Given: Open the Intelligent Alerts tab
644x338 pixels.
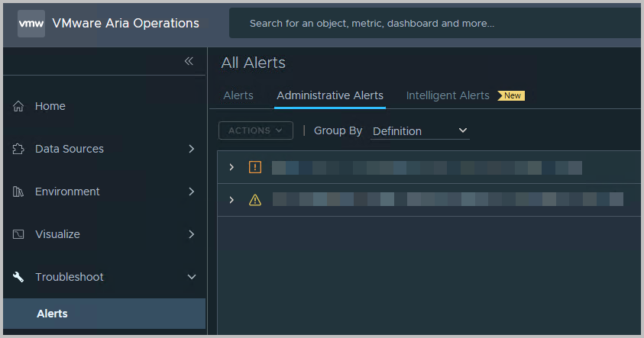Looking at the screenshot, I should [x=448, y=95].
